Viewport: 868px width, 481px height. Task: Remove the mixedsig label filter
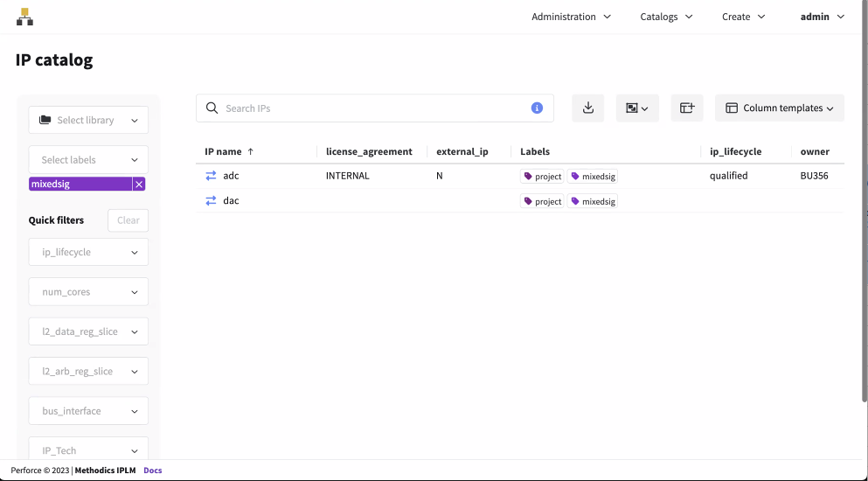coord(139,185)
